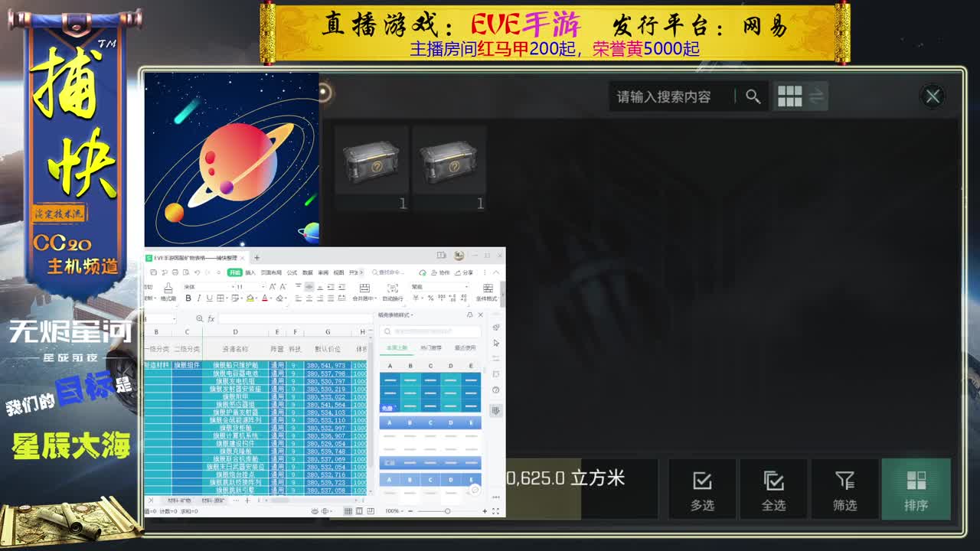
Task: Toggle italic formatting in WPS spreadsheet
Action: pos(199,298)
